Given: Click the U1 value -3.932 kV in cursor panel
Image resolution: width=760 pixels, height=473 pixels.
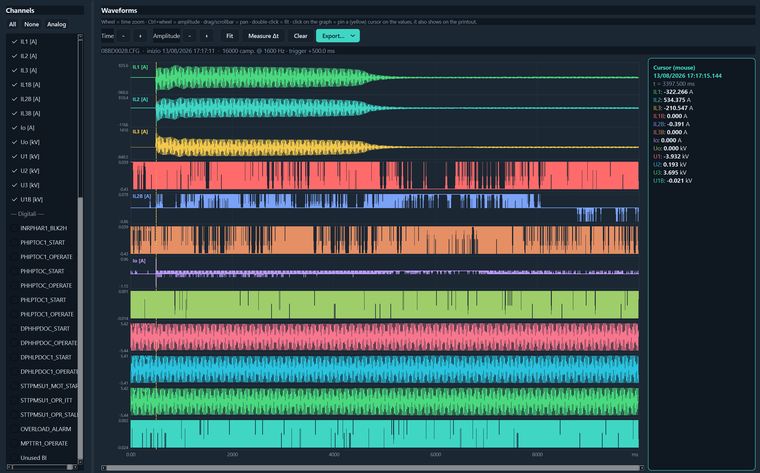Looking at the screenshot, I should click(675, 157).
